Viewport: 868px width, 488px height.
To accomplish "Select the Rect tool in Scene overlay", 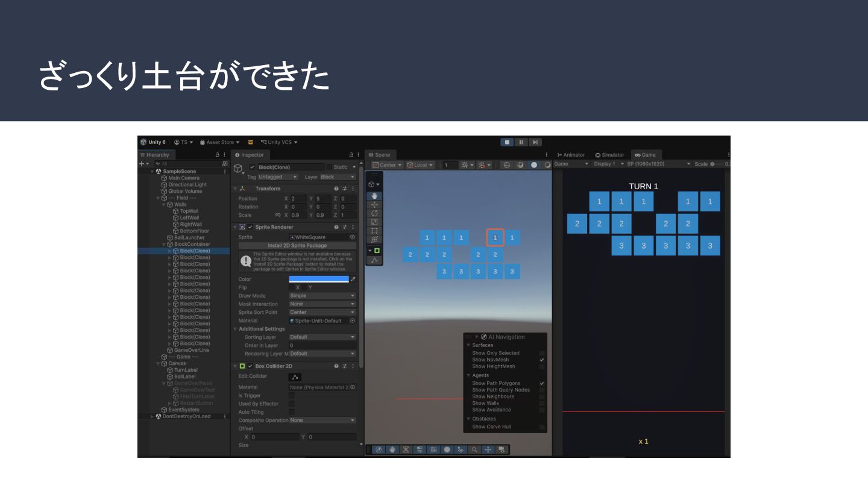I will point(374,231).
